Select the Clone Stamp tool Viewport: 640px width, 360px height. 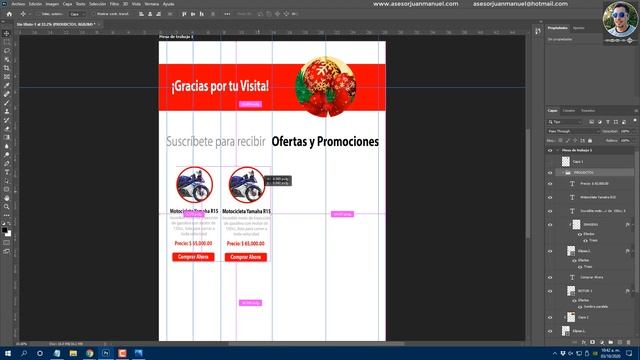[x=7, y=111]
